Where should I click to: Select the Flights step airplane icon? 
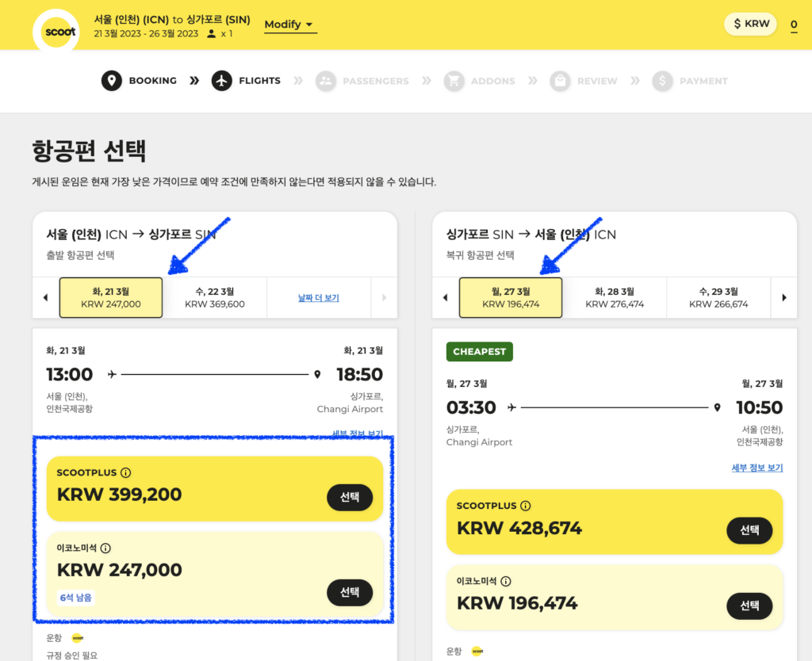click(222, 80)
